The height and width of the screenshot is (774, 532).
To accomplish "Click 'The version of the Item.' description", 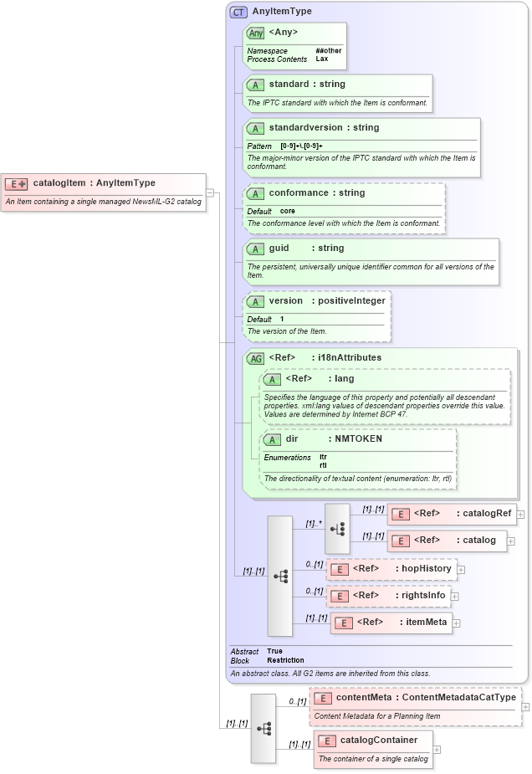I will (x=287, y=331).
